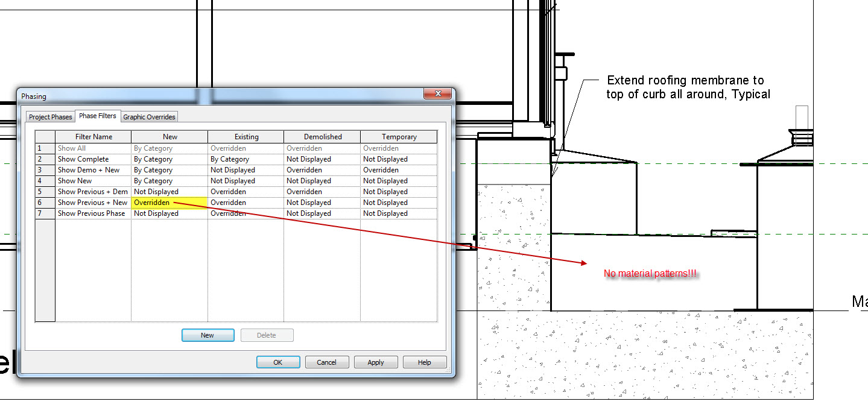Open Help from the Phasing dialog
Viewport: 868px width, 419px height.
425,362
